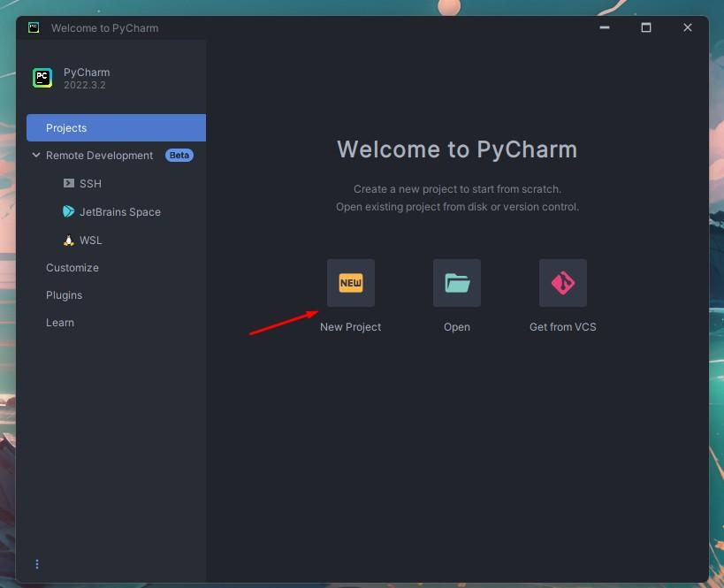Select the WSL label
Image resolution: width=724 pixels, height=588 pixels.
pos(90,241)
